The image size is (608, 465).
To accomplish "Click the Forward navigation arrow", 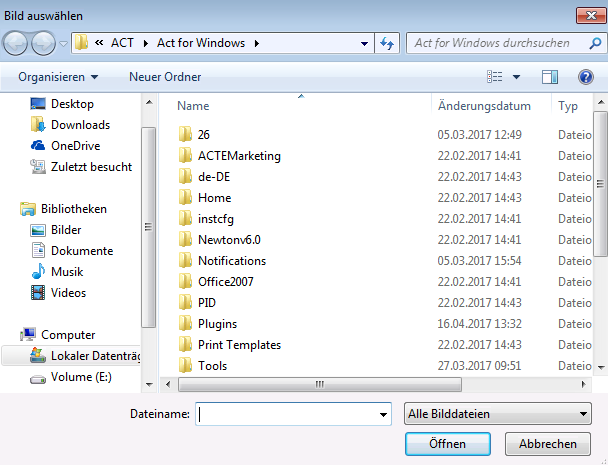I will pos(43,43).
